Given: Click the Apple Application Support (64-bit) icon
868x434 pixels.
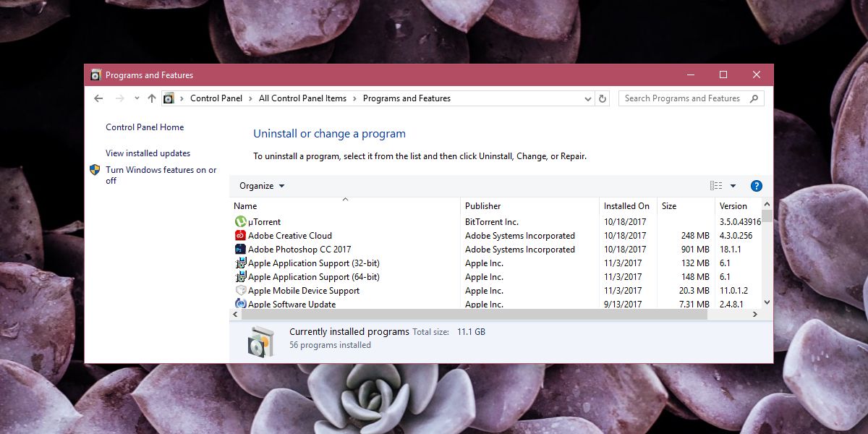Looking at the screenshot, I should point(241,277).
